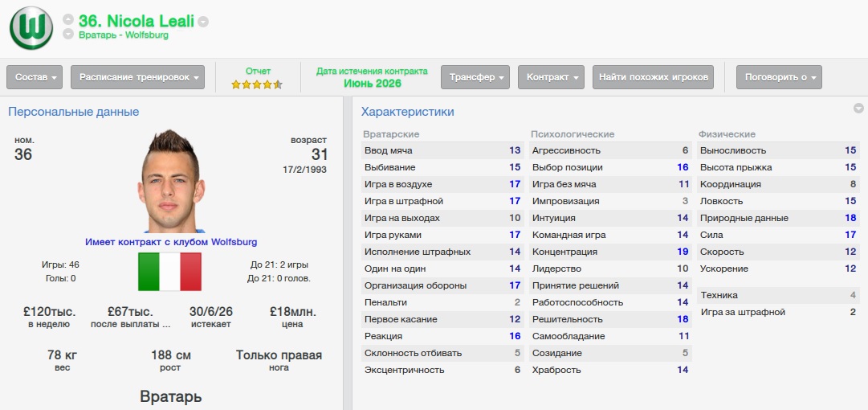Click the report star rating
This screenshot has height=410, width=868.
pos(257,84)
